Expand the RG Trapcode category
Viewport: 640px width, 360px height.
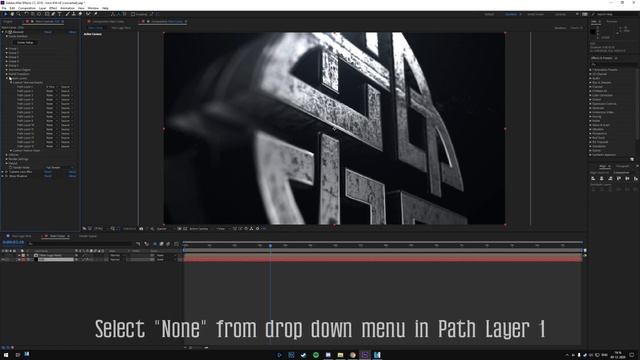coord(590,142)
